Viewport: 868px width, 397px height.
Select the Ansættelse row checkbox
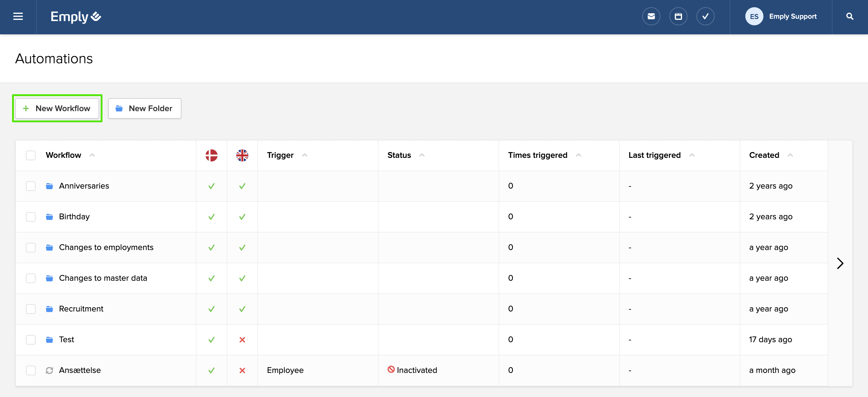[31, 370]
